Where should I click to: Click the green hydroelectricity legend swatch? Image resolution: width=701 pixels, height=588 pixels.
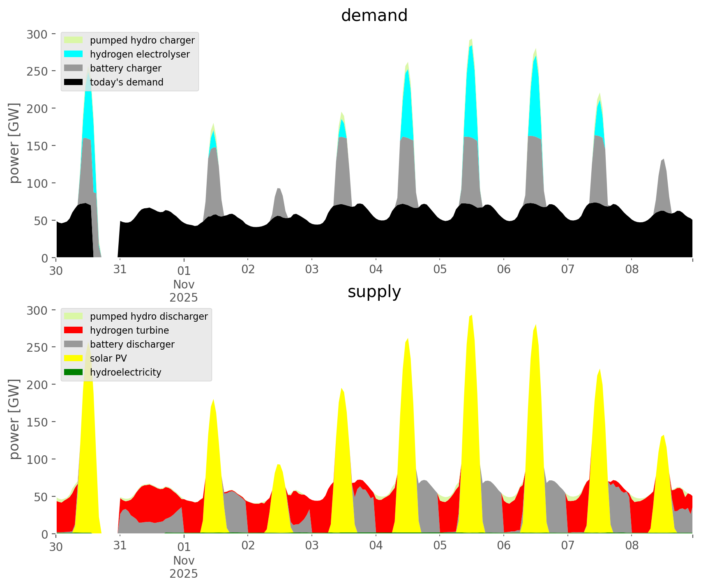coord(74,372)
